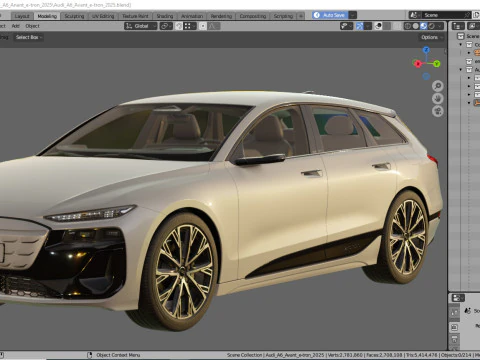Open the Output properties tab icon
This screenshot has width=480, height=360.
454,340
